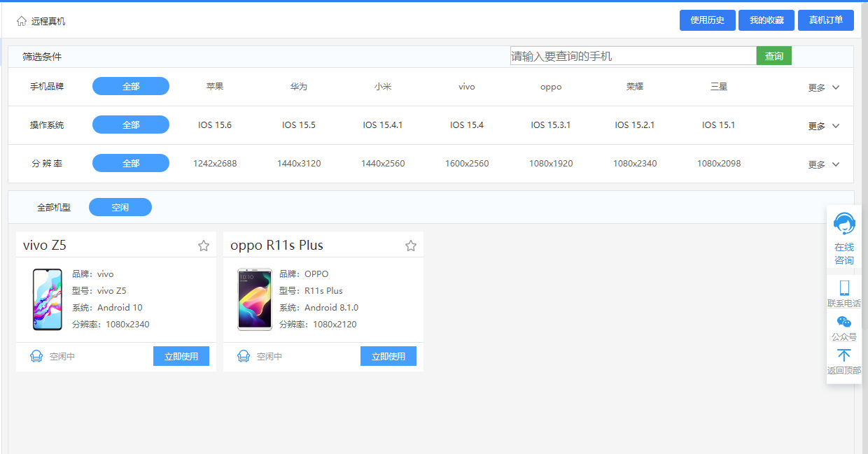Viewport: 868px width, 454px height.
Task: Filter resolution by 1080x2098
Action: click(x=719, y=164)
